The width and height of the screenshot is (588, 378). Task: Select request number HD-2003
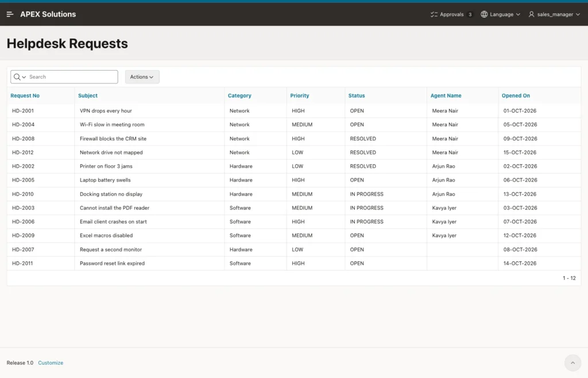click(23, 208)
